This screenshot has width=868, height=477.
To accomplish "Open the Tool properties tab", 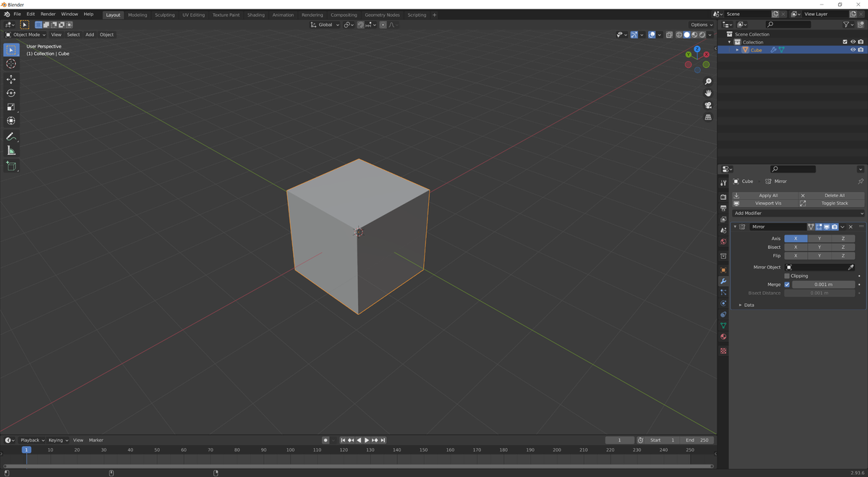I will pos(723,183).
